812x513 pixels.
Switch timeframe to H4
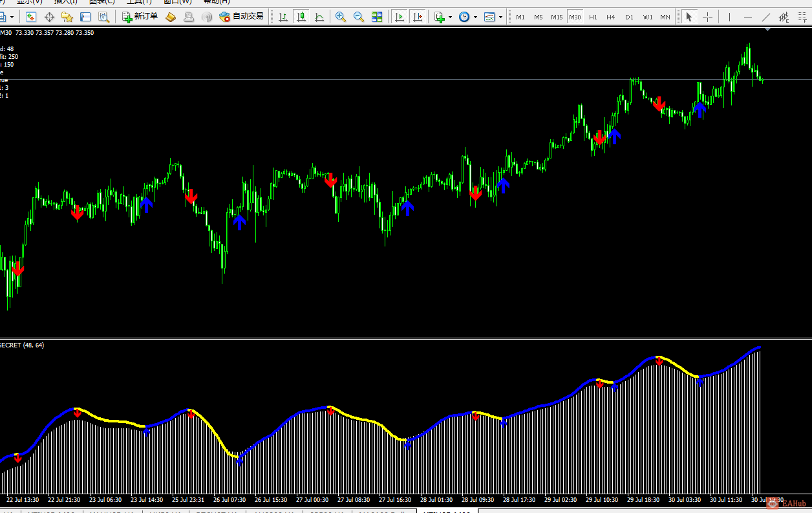click(610, 17)
